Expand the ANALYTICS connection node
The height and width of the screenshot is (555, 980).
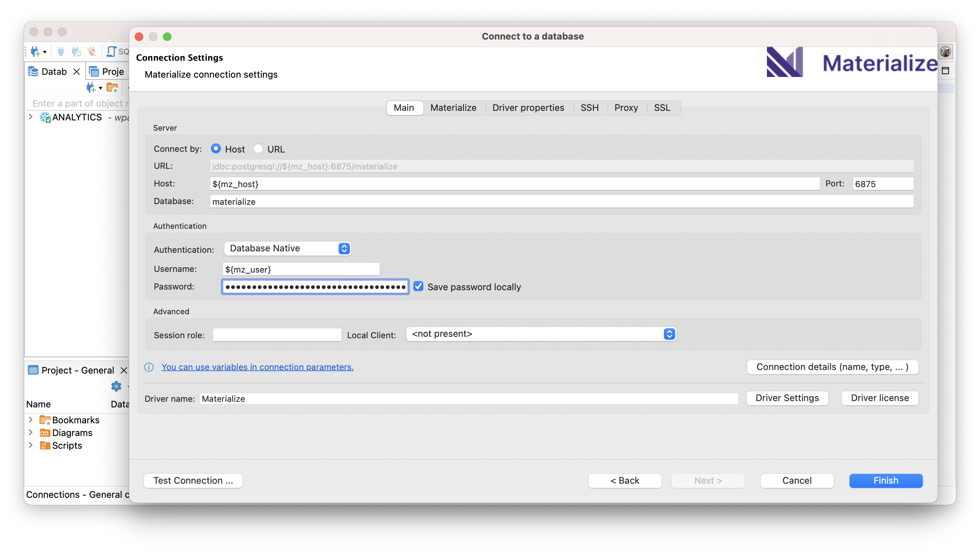[31, 117]
